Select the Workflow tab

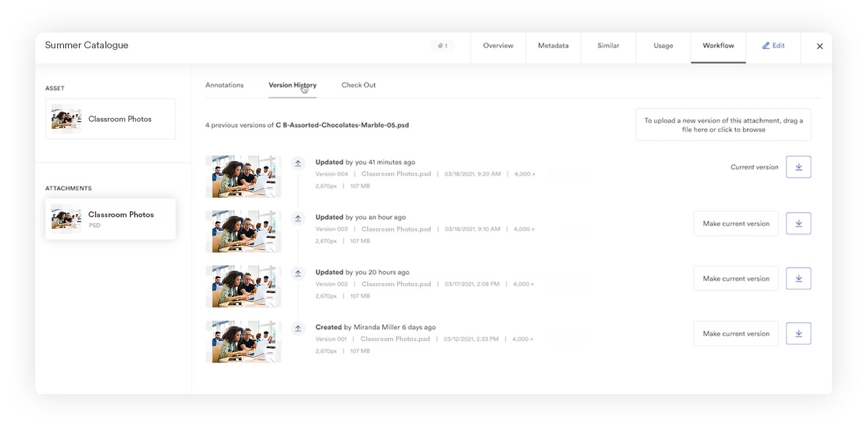pyautogui.click(x=718, y=46)
